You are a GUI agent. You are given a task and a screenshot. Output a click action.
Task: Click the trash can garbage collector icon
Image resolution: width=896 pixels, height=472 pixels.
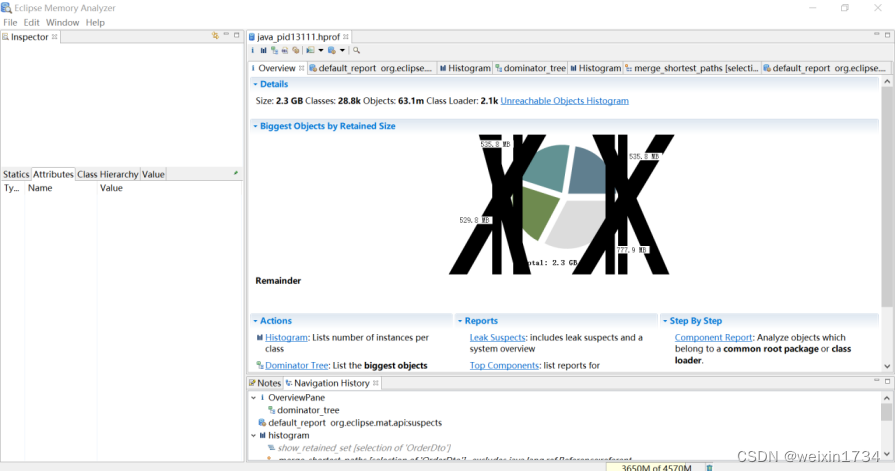point(709,468)
